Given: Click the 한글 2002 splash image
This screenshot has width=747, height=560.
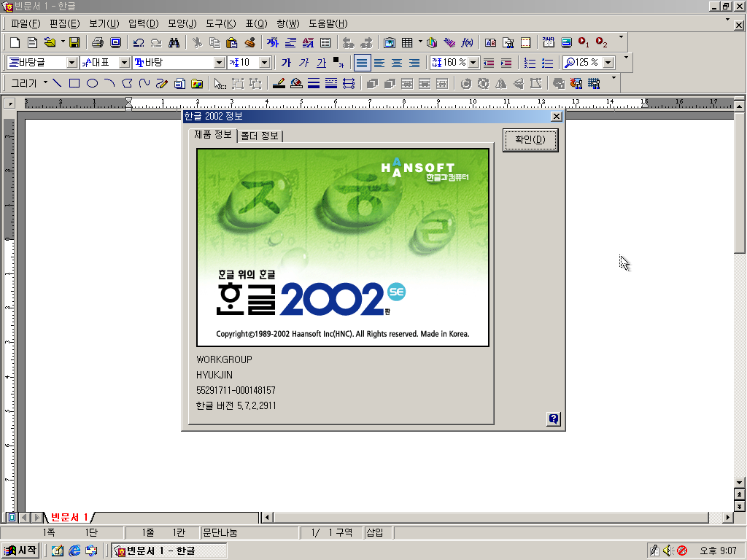Looking at the screenshot, I should tap(343, 247).
